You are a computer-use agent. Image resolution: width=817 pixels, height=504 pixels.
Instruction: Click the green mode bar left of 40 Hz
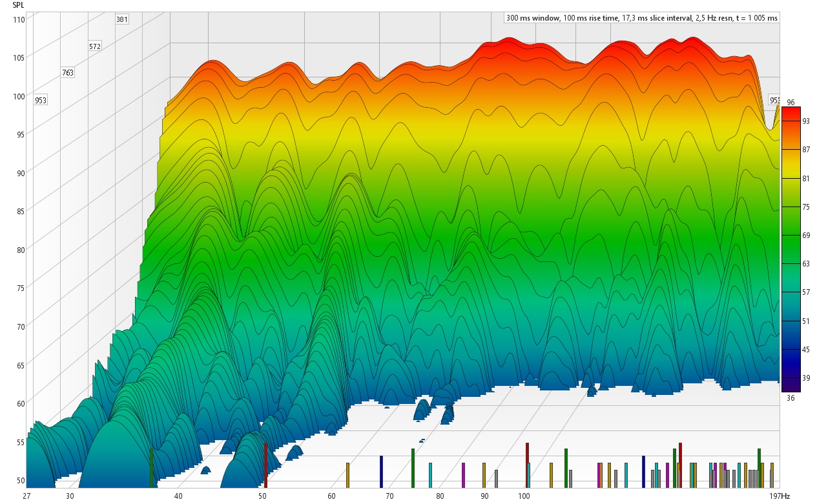152,468
